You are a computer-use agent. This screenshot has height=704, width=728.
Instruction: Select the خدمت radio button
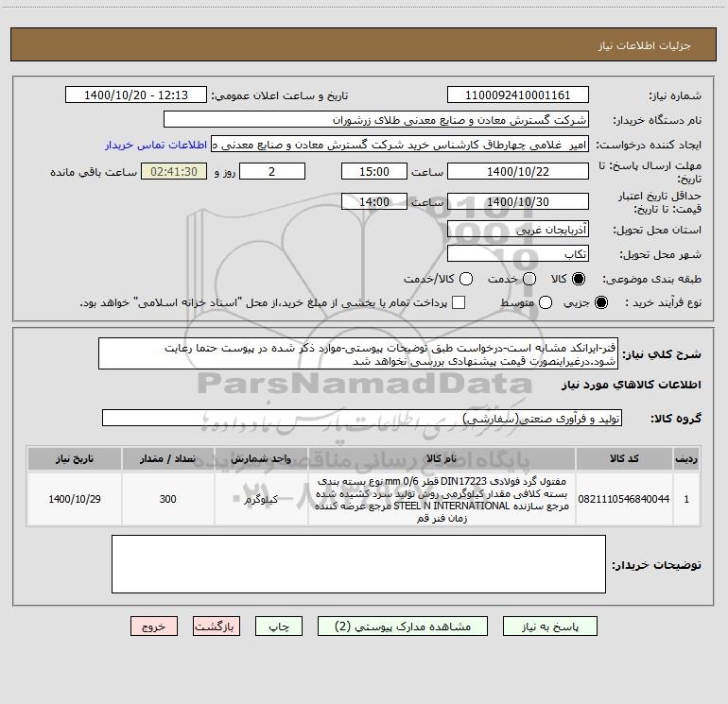529,279
